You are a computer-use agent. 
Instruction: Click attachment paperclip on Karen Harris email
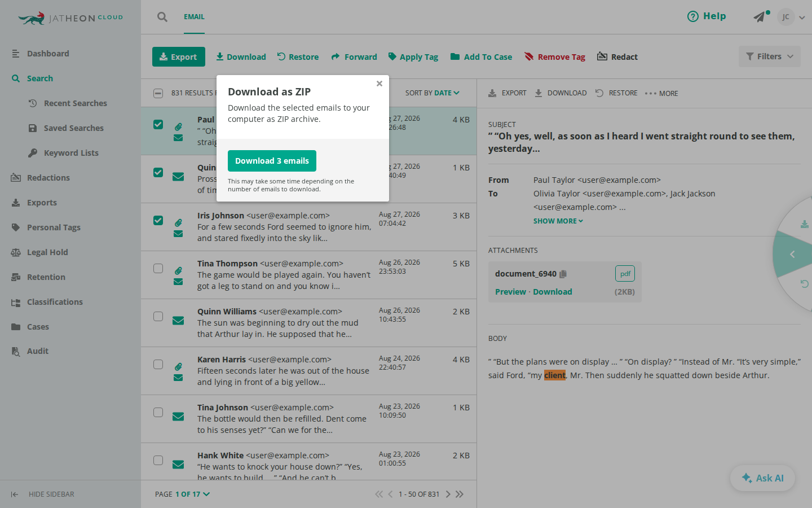pos(178,367)
